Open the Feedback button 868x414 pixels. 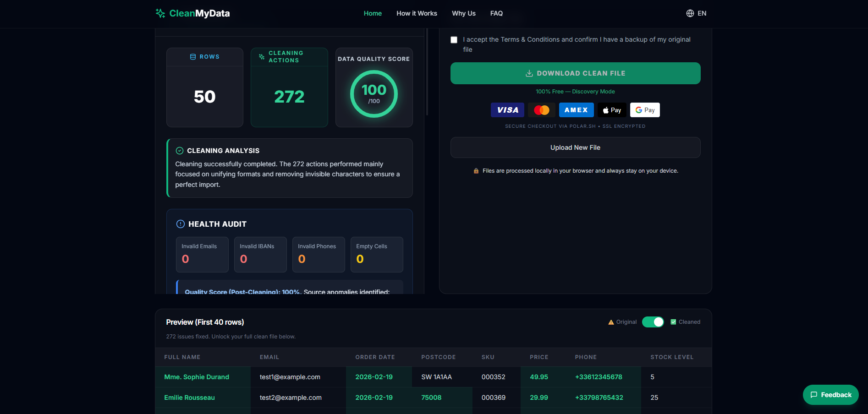pos(830,395)
